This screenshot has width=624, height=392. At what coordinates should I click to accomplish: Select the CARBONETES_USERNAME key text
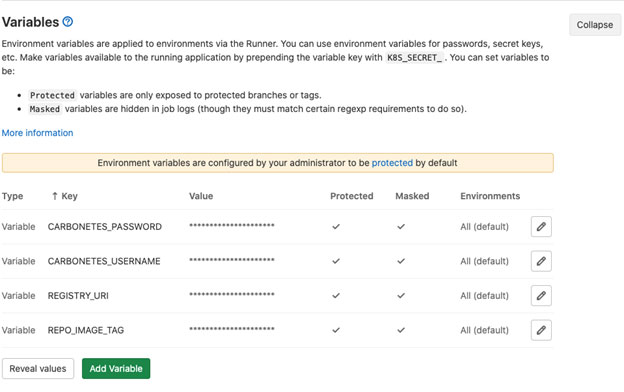104,261
